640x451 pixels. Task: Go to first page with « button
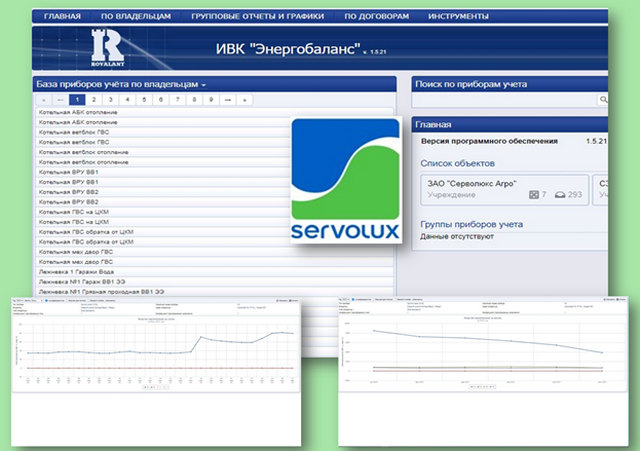tap(44, 100)
